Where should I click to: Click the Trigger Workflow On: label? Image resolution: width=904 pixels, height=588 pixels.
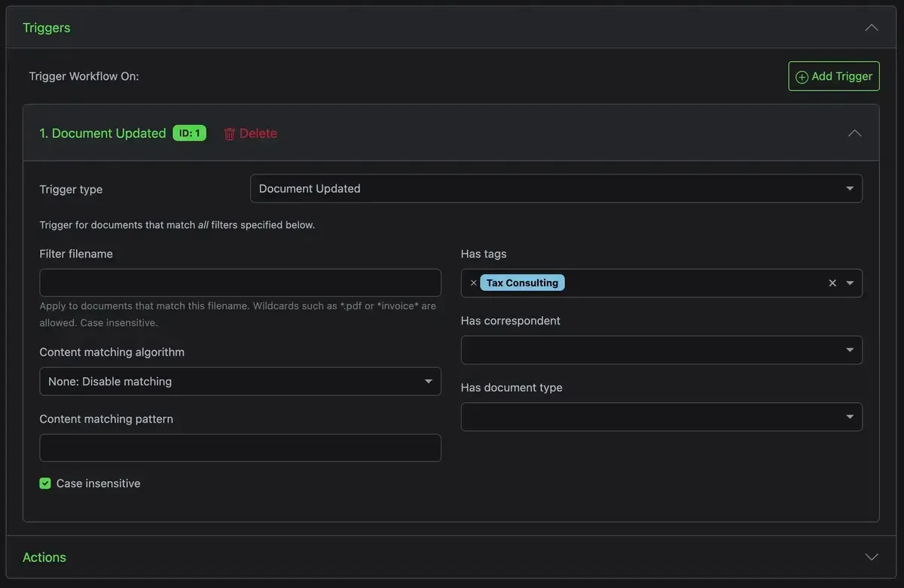pos(84,76)
